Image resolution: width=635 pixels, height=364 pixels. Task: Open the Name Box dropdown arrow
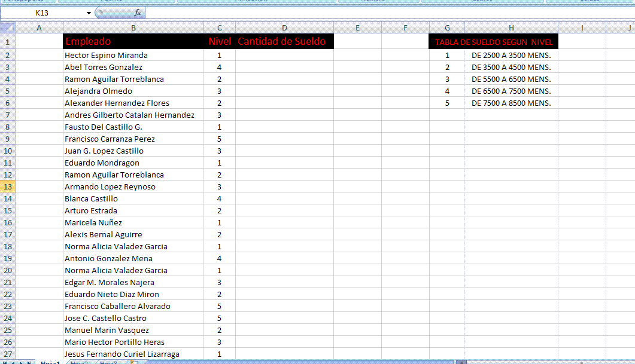pyautogui.click(x=89, y=13)
